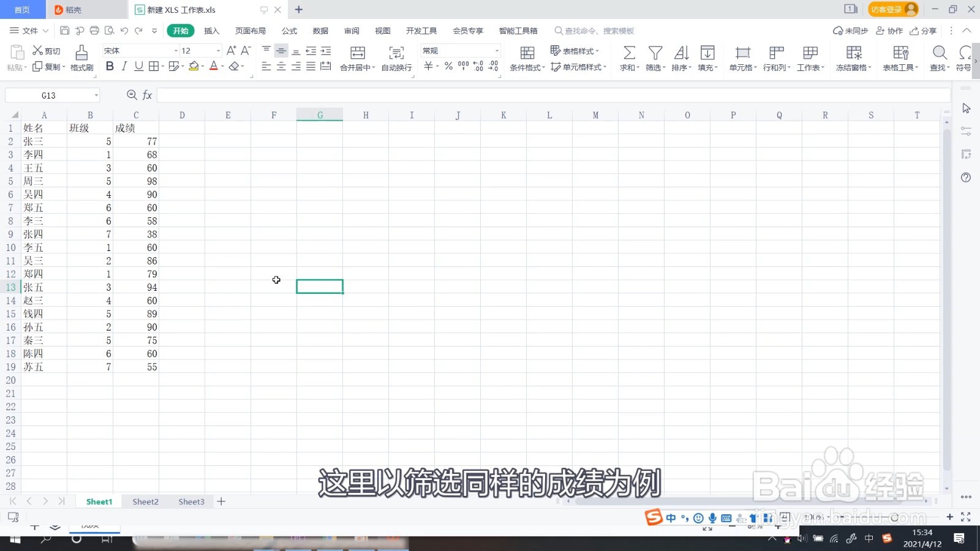Image resolution: width=980 pixels, height=551 pixels.
Task: Open the 首页 home page tab
Action: coord(22,9)
